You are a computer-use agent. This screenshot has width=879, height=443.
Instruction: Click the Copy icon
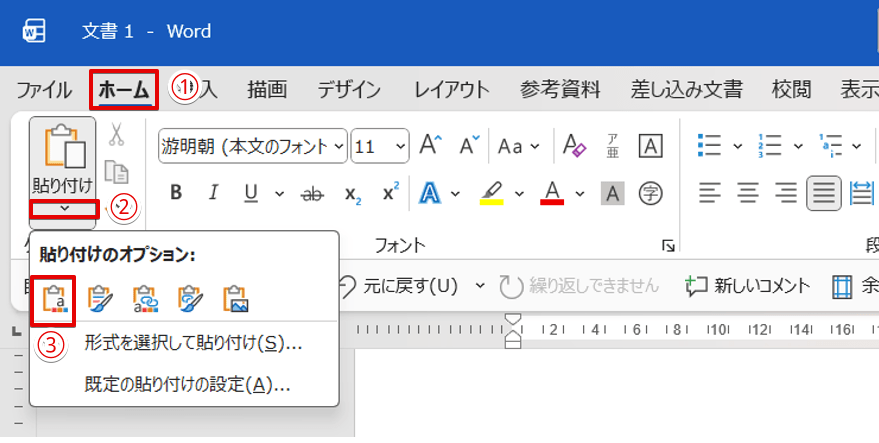[x=117, y=172]
